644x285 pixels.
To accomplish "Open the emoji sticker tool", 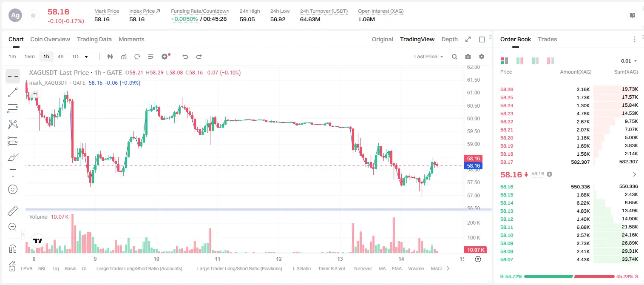I will 13,189.
